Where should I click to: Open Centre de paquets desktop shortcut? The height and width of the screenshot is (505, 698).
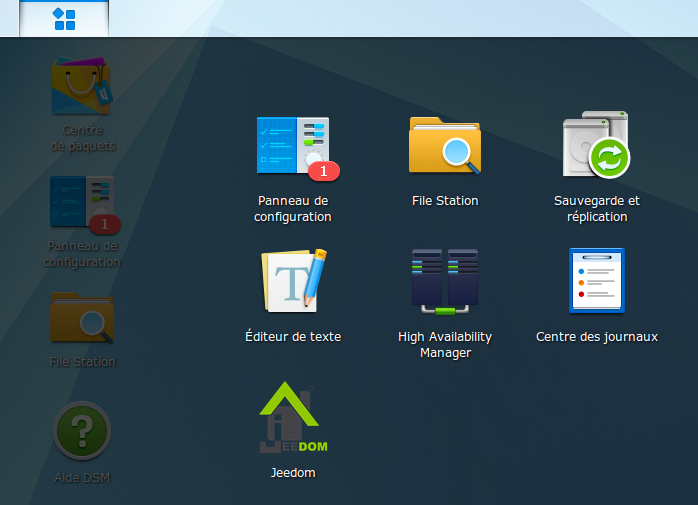pyautogui.click(x=82, y=86)
